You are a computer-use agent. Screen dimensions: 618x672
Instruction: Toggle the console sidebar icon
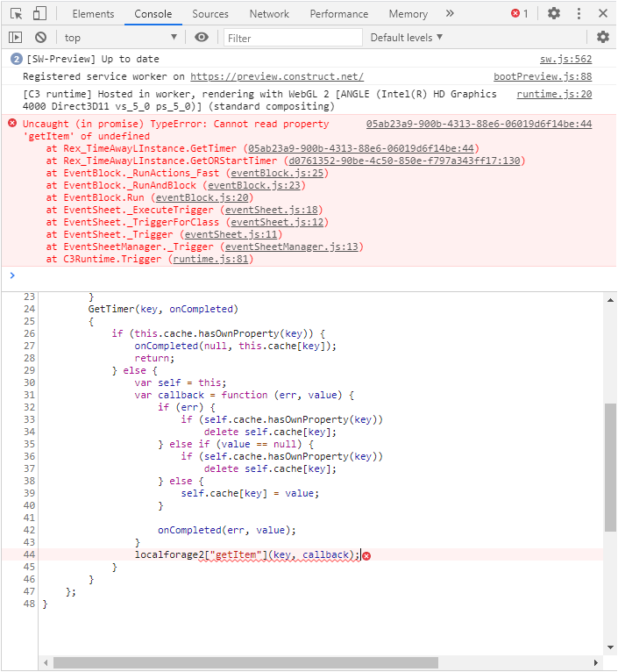point(16,38)
